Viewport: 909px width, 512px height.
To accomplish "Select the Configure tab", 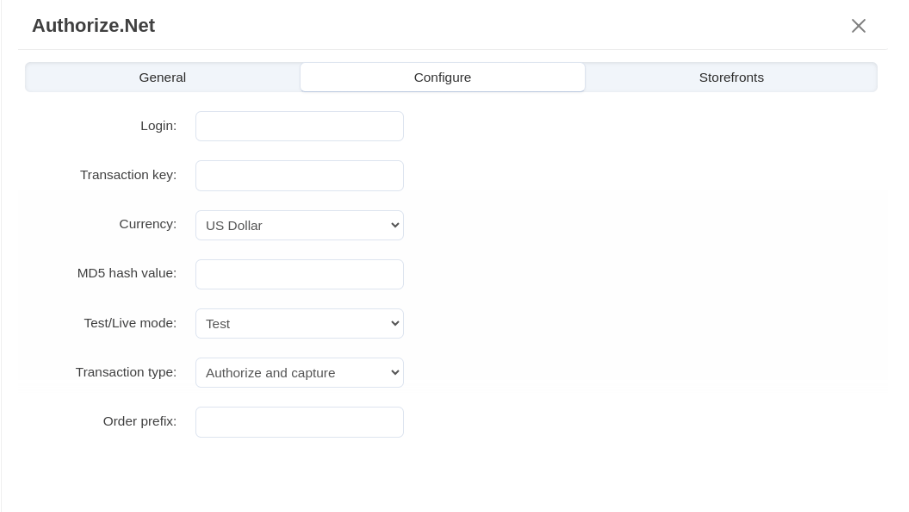I will point(442,77).
